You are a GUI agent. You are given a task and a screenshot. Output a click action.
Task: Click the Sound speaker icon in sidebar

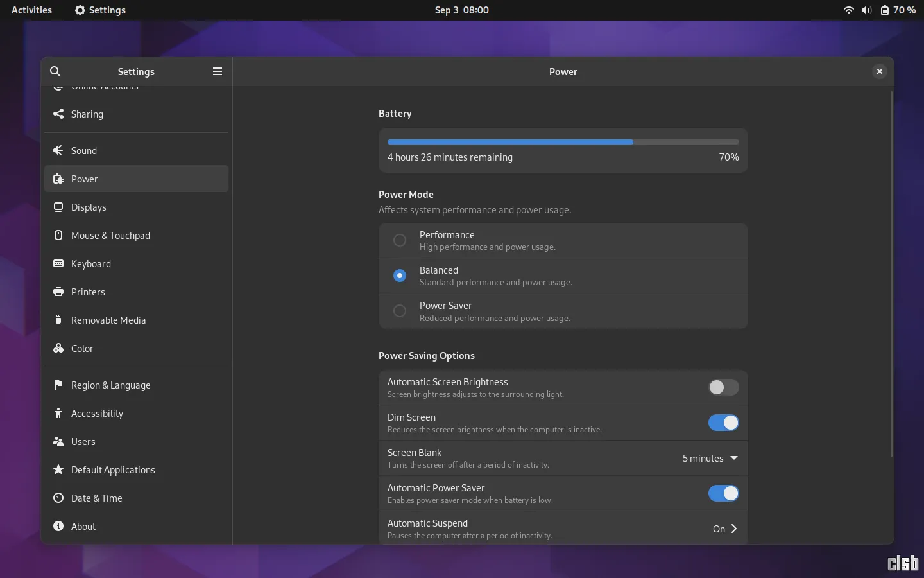58,150
